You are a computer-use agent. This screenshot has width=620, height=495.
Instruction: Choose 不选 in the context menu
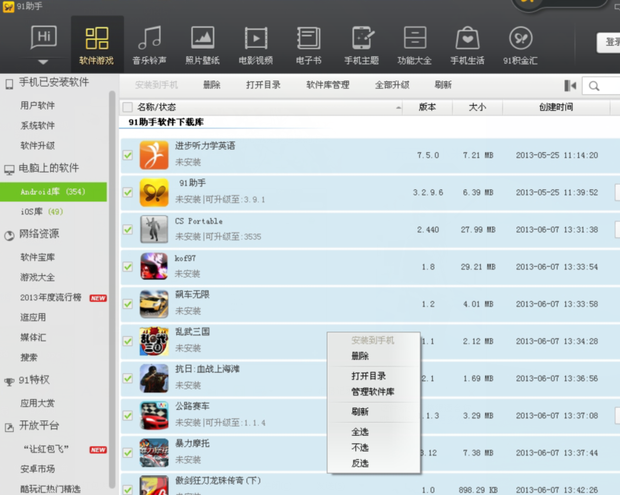[360, 448]
